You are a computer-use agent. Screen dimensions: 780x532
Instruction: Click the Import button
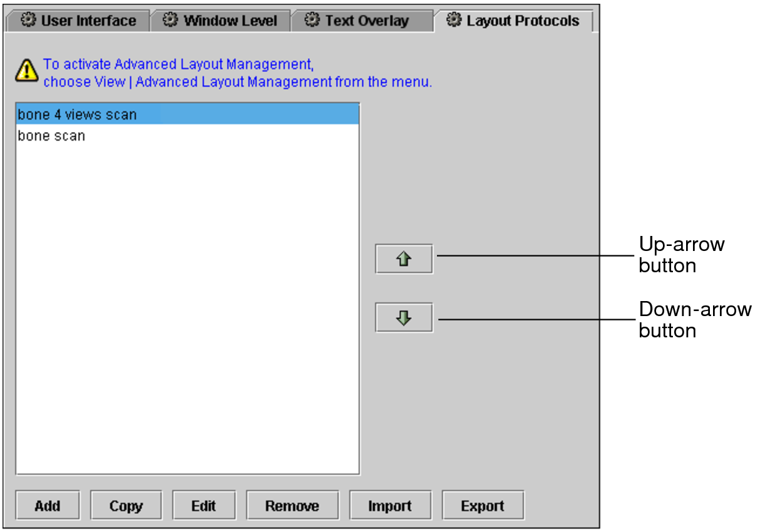pyautogui.click(x=389, y=506)
